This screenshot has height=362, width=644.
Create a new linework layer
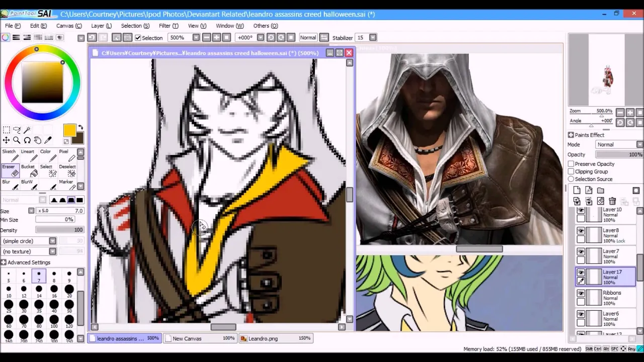click(x=589, y=191)
